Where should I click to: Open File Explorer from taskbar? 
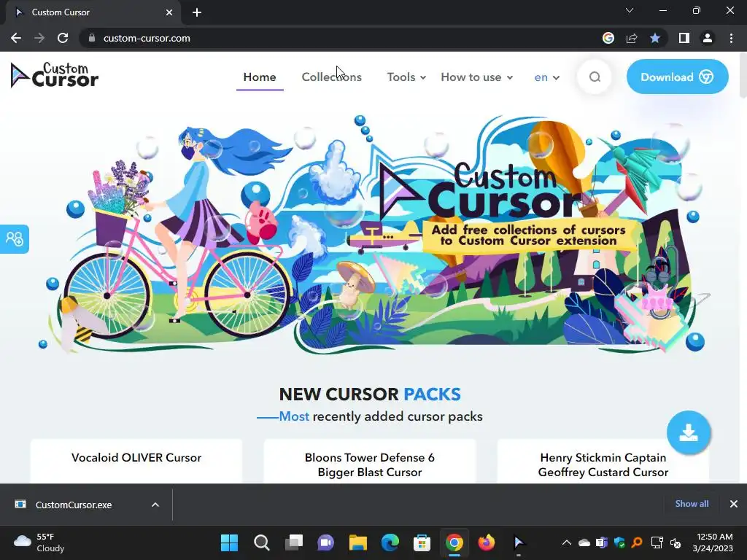(357, 542)
